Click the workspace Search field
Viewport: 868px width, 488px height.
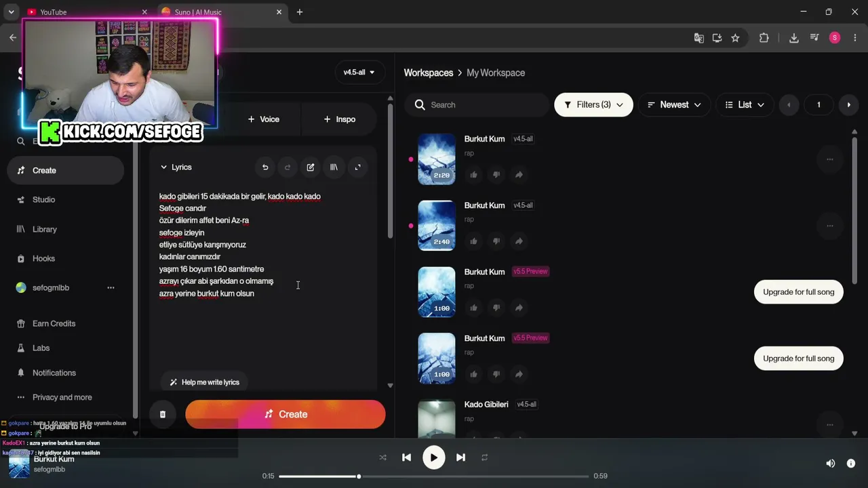coord(477,105)
